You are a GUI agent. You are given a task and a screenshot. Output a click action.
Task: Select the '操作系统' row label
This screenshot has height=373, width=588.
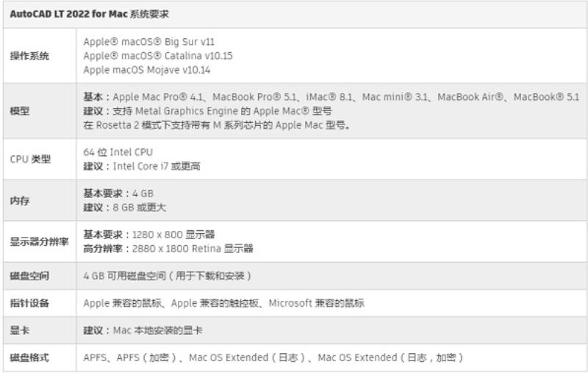(x=29, y=56)
